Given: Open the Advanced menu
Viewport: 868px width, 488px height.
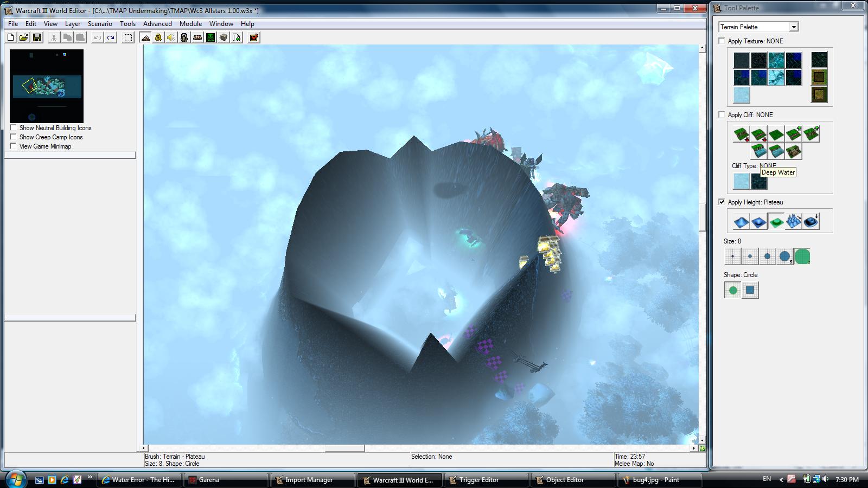Looking at the screenshot, I should pyautogui.click(x=157, y=24).
